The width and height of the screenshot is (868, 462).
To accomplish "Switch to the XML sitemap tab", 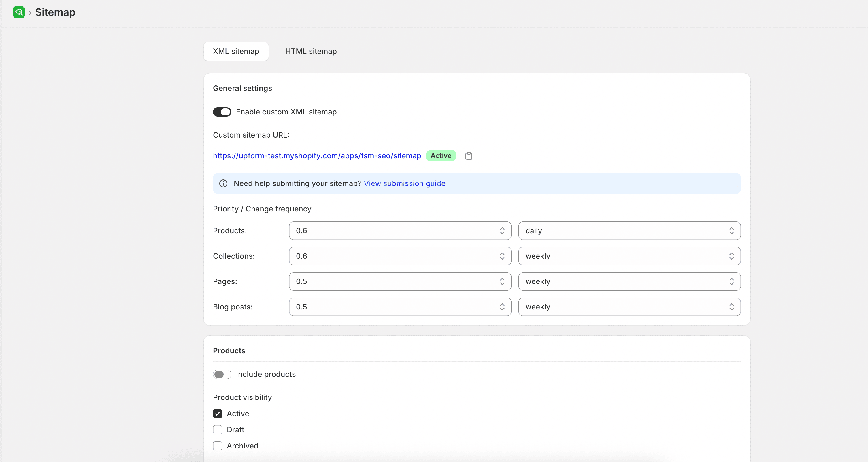I will pos(236,51).
